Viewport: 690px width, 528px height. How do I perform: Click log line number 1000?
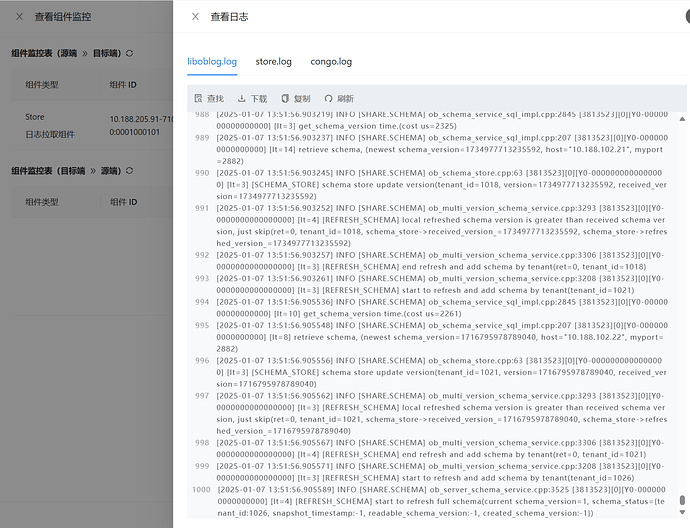tap(201, 490)
